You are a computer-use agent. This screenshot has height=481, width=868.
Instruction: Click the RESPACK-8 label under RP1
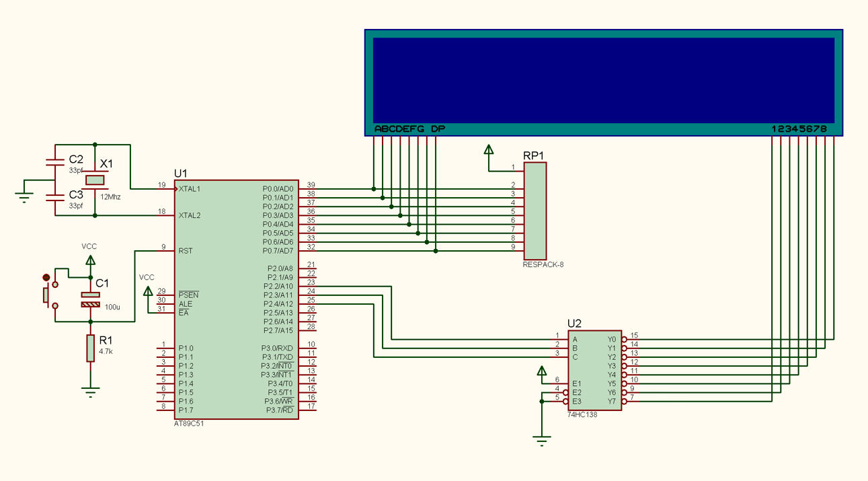coord(543,265)
